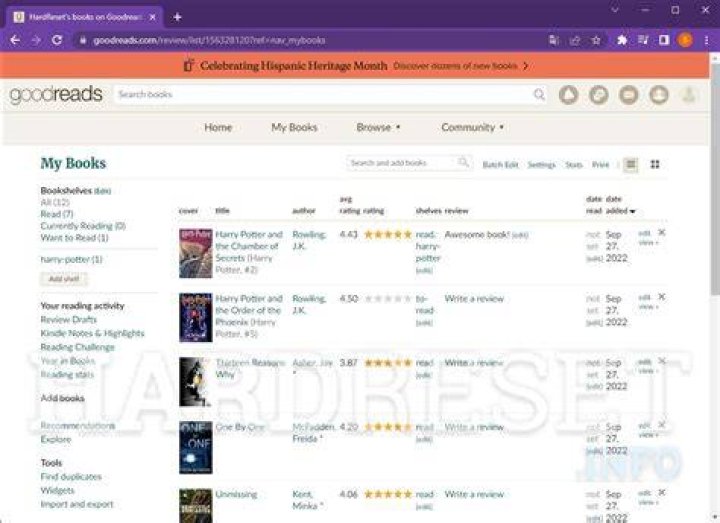720x523 pixels.
Task: Click the Add shelf button
Action: click(x=64, y=279)
